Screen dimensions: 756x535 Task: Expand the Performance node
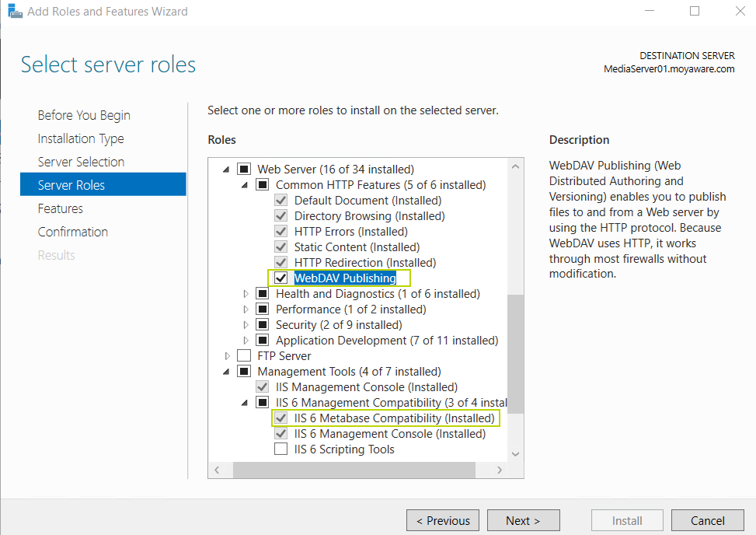tap(246, 309)
